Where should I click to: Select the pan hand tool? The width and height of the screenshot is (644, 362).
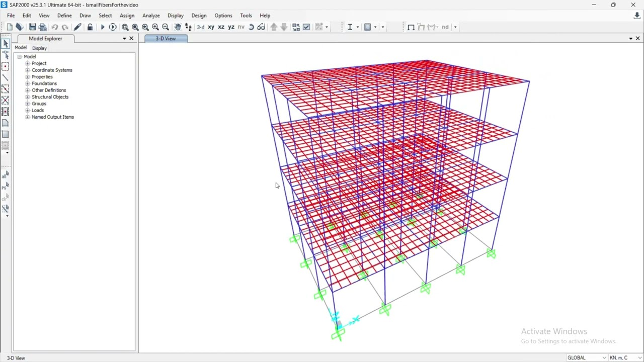click(x=178, y=27)
